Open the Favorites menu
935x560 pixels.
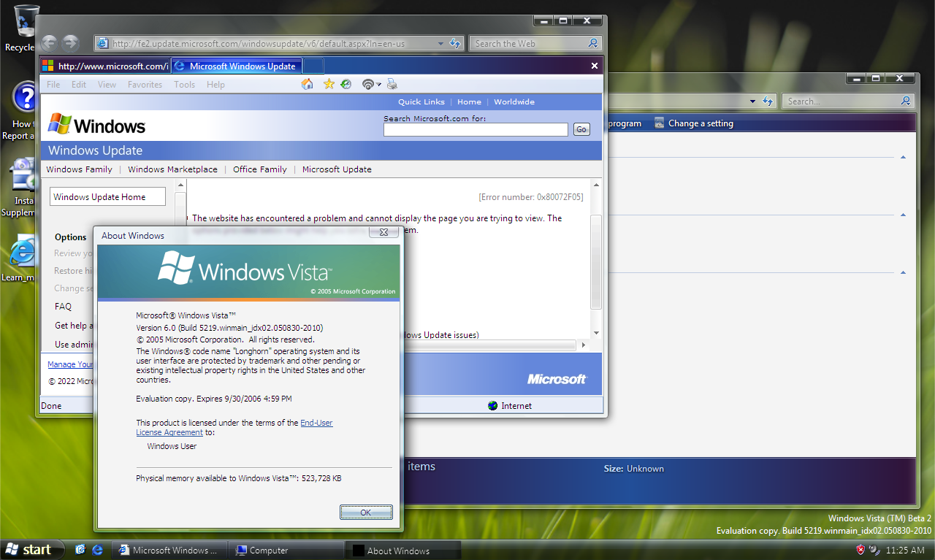145,85
